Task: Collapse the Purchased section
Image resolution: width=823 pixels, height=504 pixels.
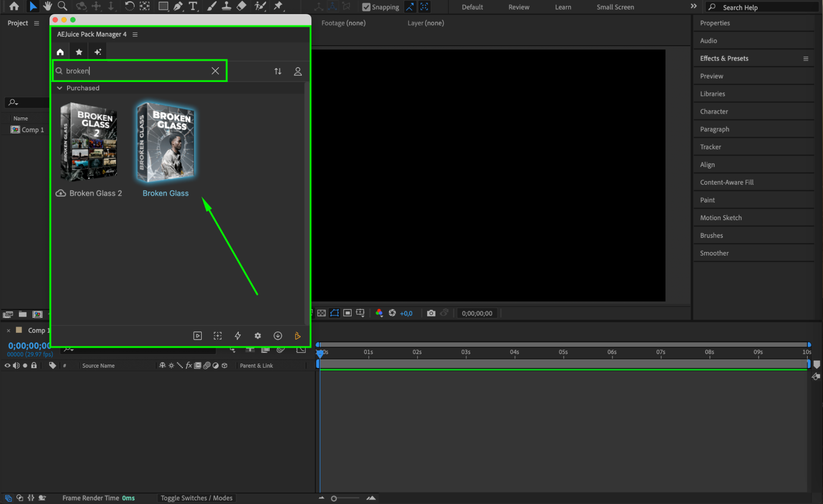Action: click(x=60, y=88)
